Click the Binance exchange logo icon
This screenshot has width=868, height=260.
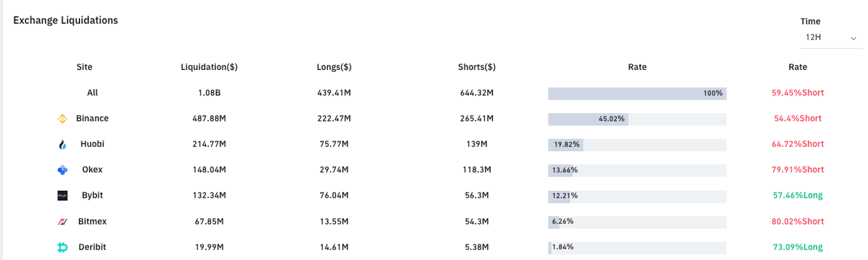[62, 119]
